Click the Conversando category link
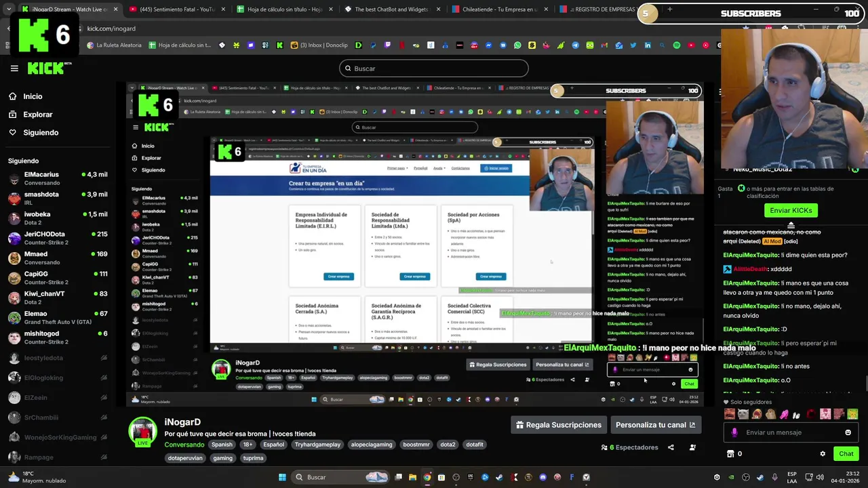This screenshot has width=868, height=488. pyautogui.click(x=184, y=445)
